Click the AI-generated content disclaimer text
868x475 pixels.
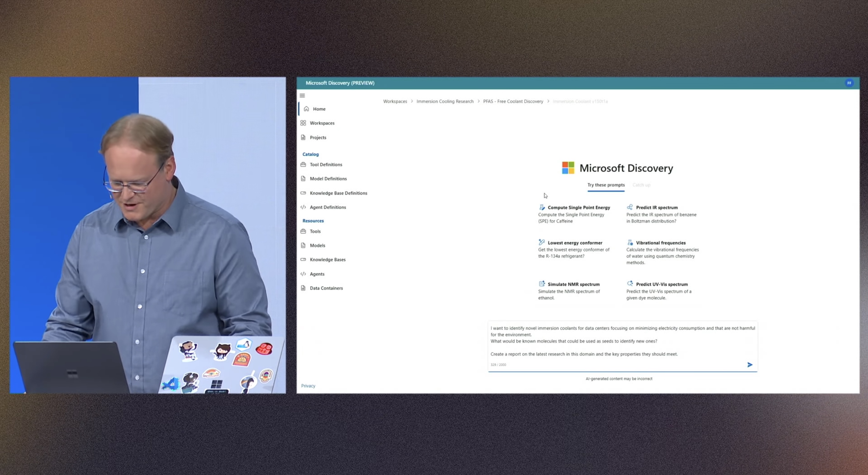coord(619,379)
